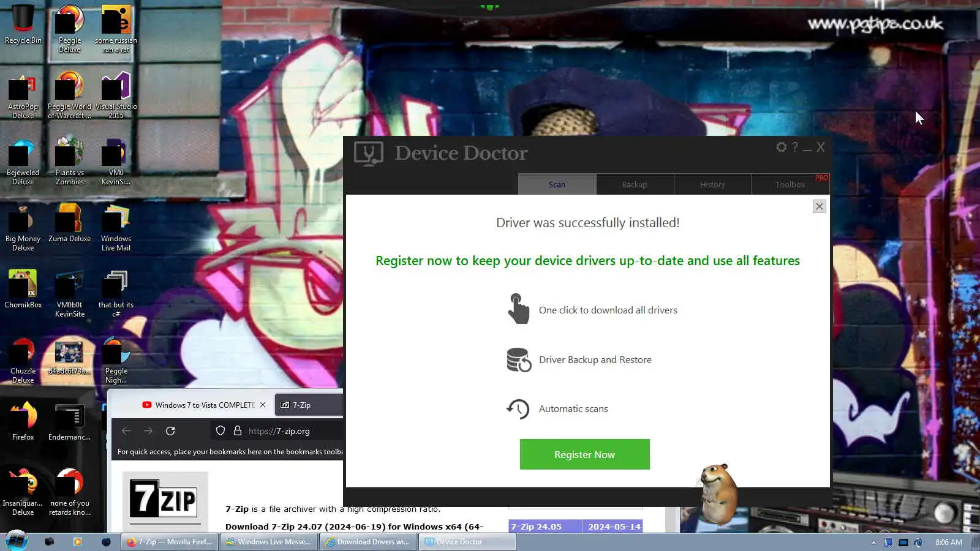Select the 7-Zip Firefox tab
This screenshot has height=551, width=980.
(x=309, y=405)
